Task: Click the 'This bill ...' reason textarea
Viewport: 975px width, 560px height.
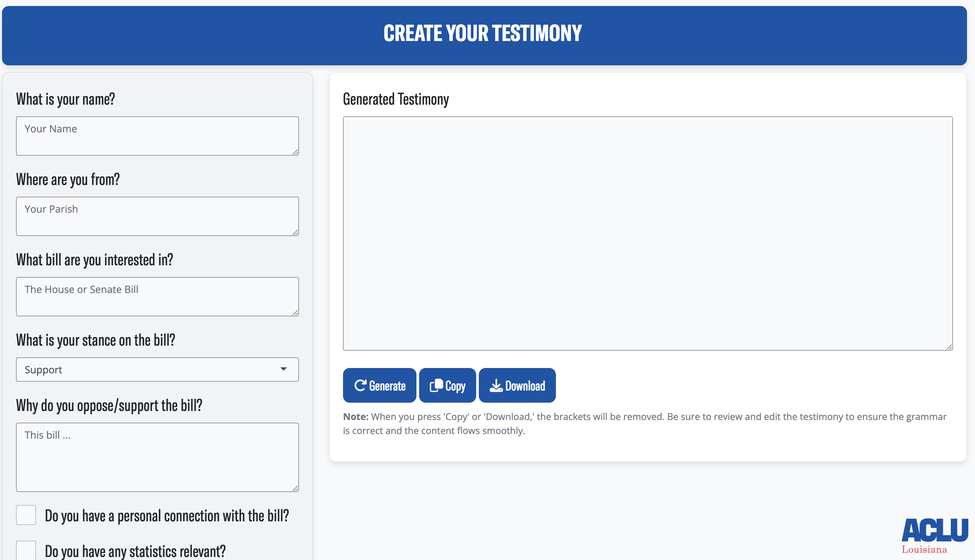Action: [x=157, y=457]
